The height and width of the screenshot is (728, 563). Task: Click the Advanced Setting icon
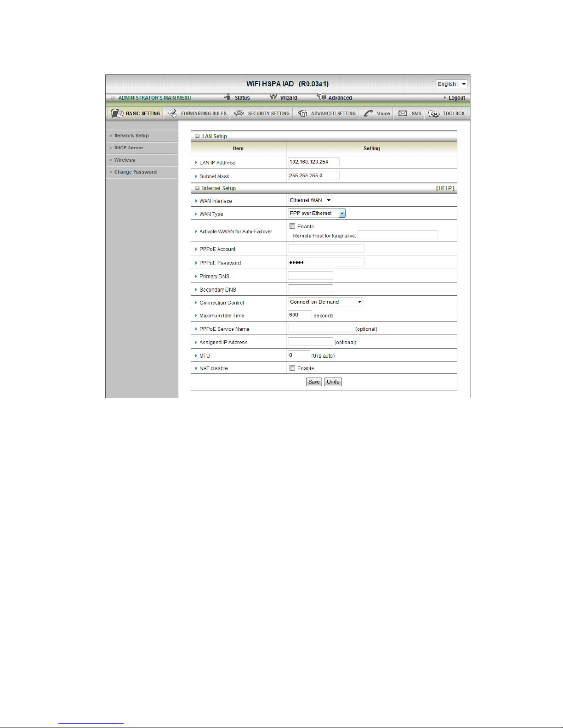302,113
